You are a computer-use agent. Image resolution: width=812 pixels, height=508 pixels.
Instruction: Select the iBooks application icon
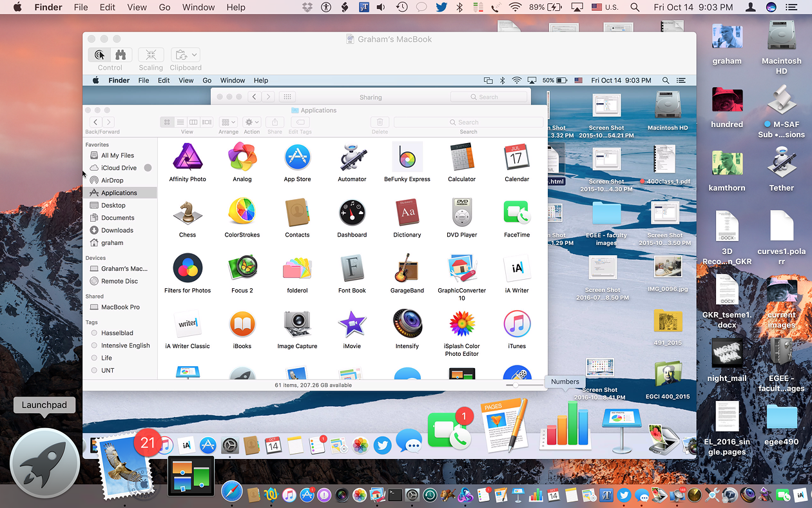242,324
